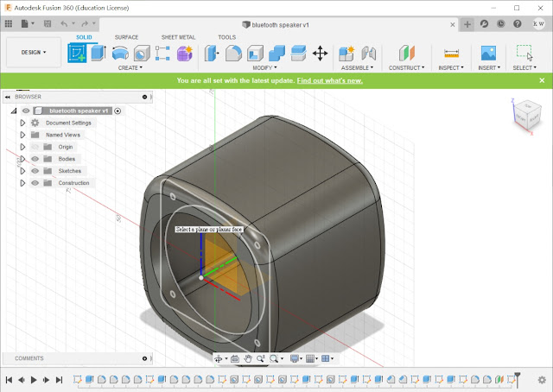Image resolution: width=553 pixels, height=392 pixels.
Task: Expand the Origin node
Action: pos(22,147)
